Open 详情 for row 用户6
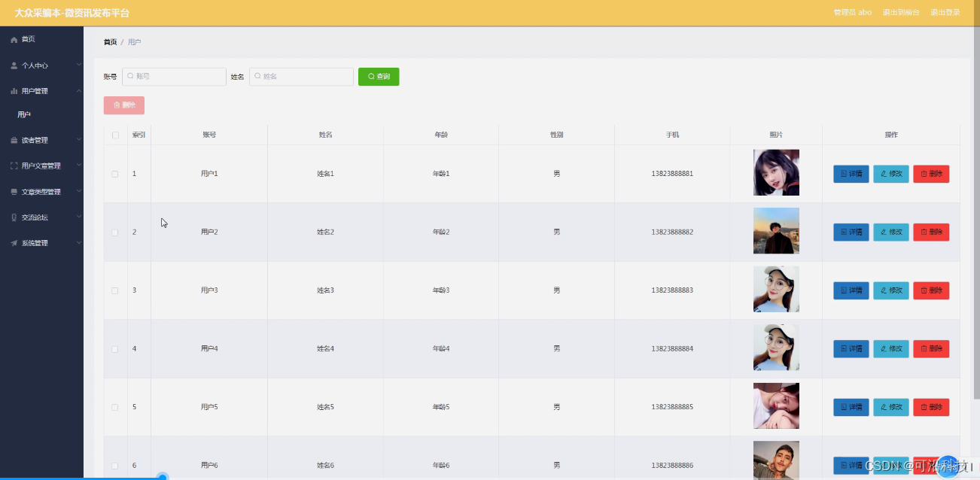Screen dimensions: 980x480 851,466
